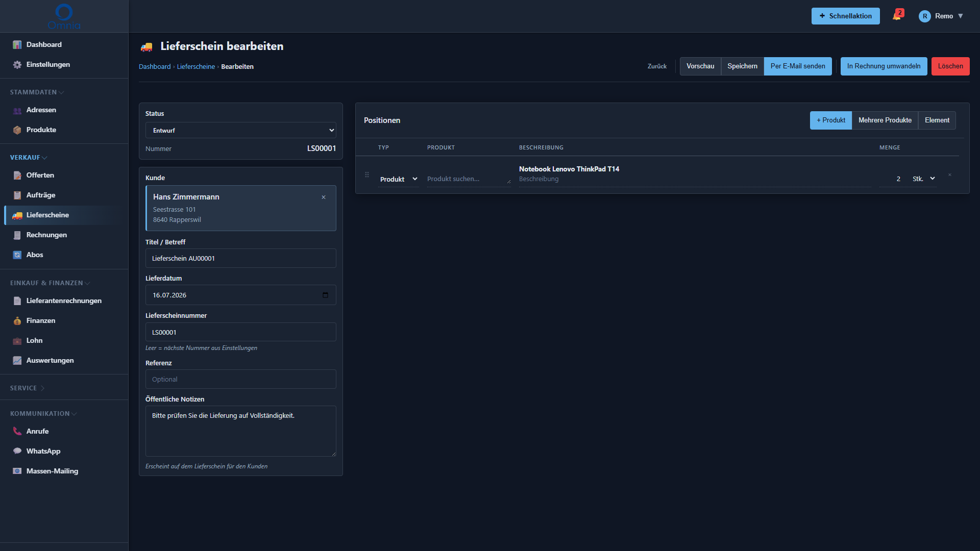980x551 pixels.
Task: Open Remo user menu
Action: click(941, 16)
